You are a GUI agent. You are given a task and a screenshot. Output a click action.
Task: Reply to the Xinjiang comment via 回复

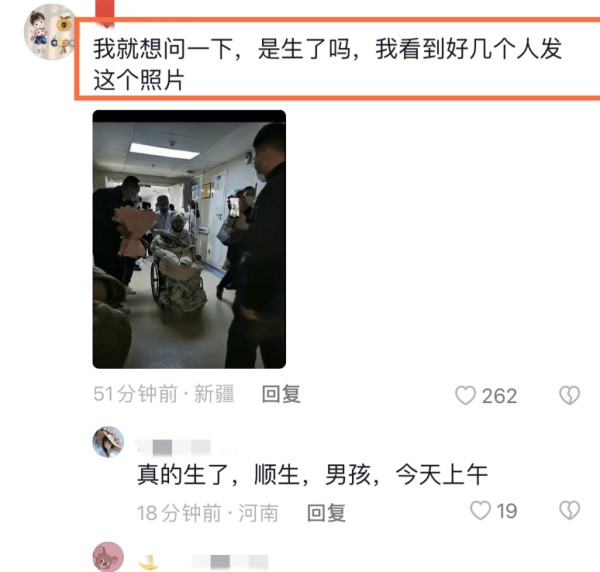coord(281,394)
